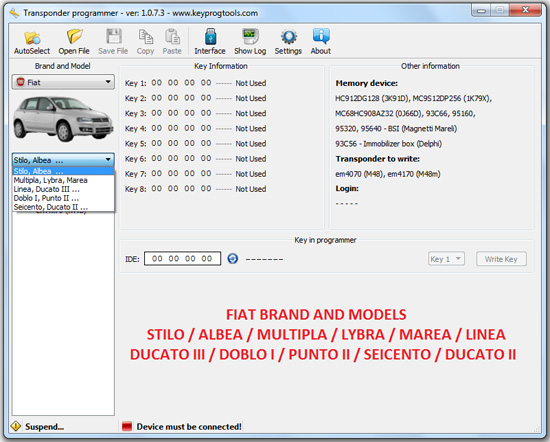Click the Save File toolbar icon

tap(113, 42)
